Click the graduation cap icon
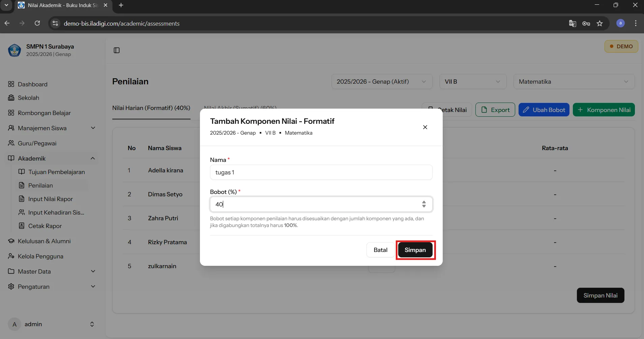 point(11,241)
